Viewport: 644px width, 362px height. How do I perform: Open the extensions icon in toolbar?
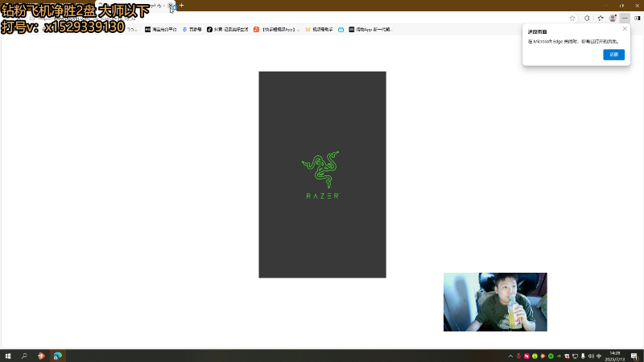(x=587, y=18)
